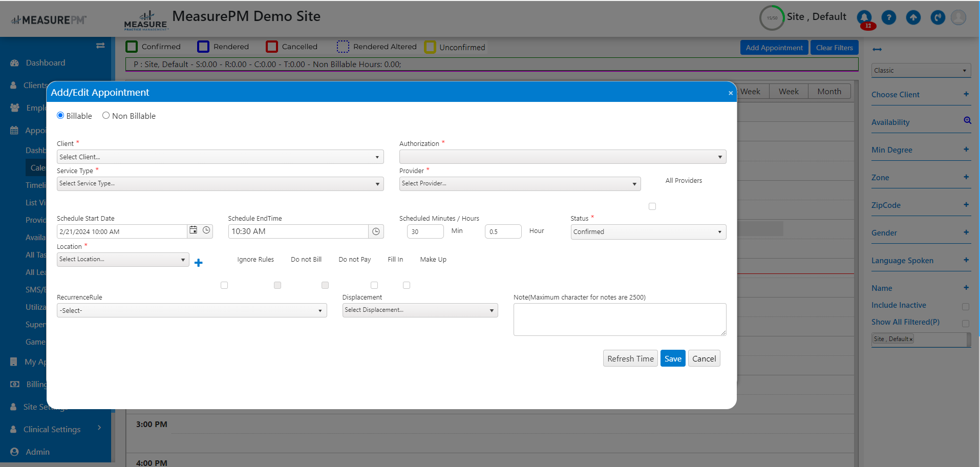Click the phone call icon in header

[938, 17]
